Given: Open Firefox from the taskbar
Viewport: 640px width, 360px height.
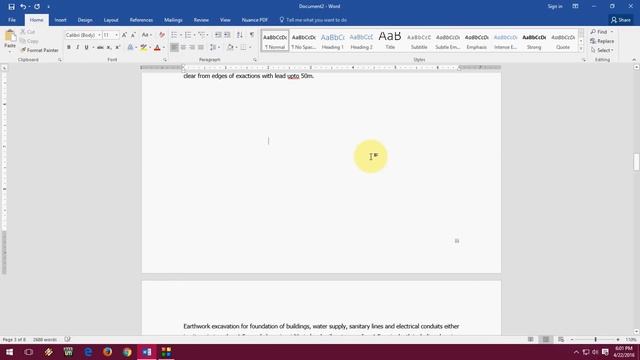Looking at the screenshot, I should (x=107, y=352).
